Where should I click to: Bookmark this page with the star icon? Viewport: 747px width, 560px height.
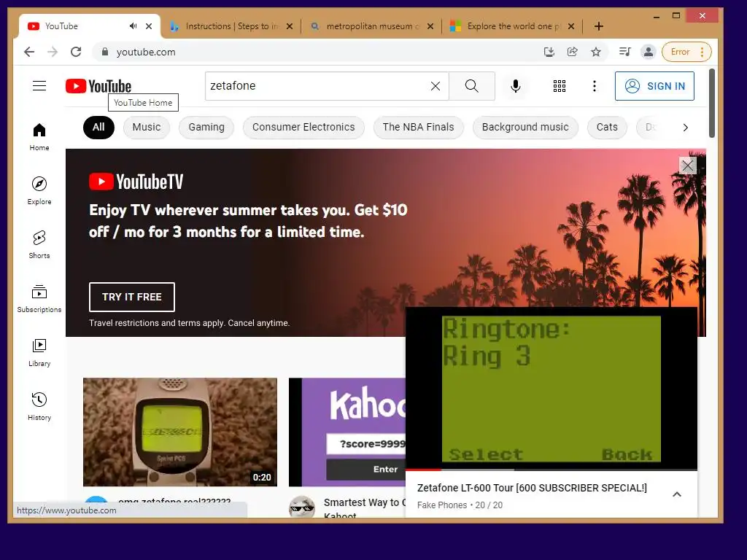[596, 52]
